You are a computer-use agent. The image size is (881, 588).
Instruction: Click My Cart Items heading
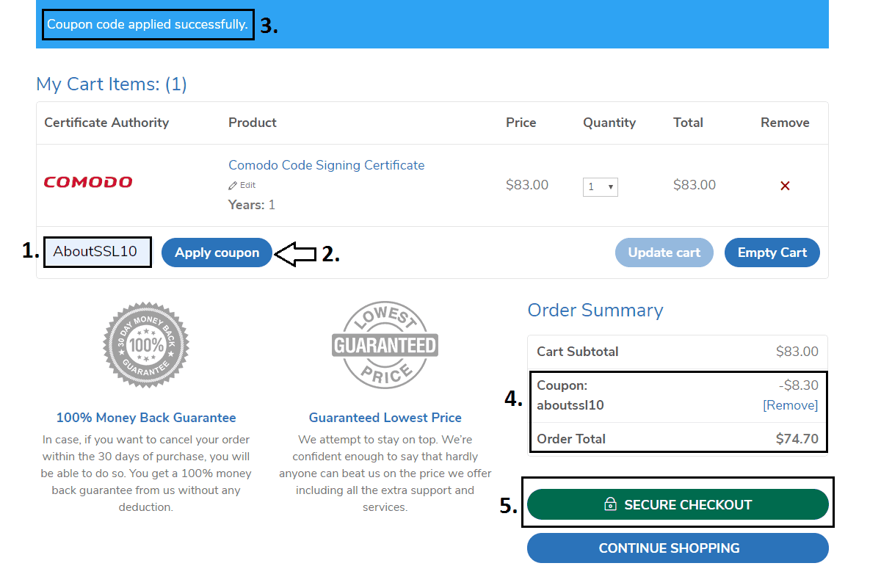tap(112, 84)
